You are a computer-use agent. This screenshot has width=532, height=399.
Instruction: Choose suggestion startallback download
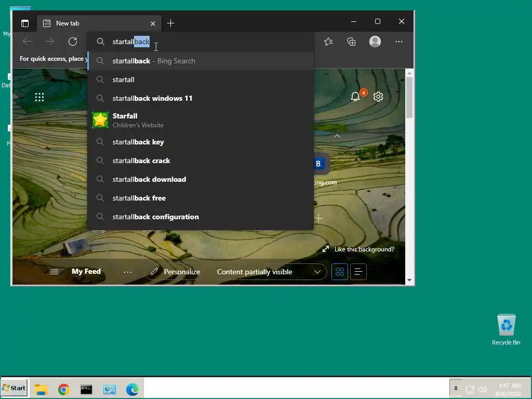201,179
